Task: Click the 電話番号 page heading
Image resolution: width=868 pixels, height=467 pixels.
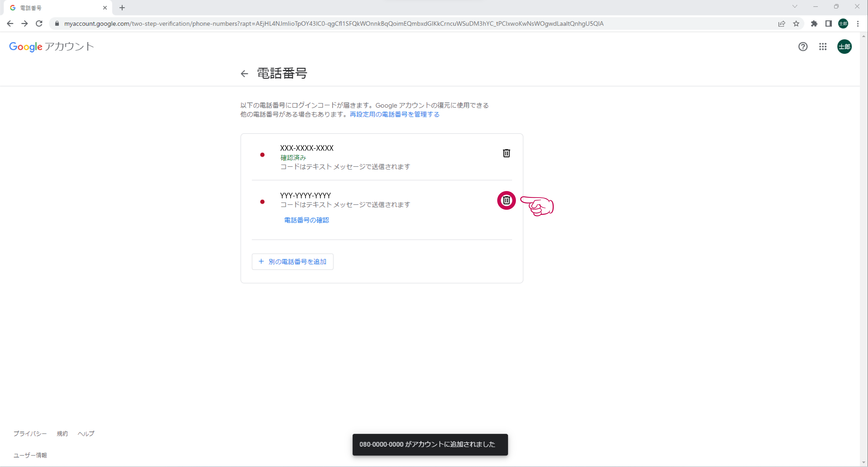Action: (x=282, y=73)
